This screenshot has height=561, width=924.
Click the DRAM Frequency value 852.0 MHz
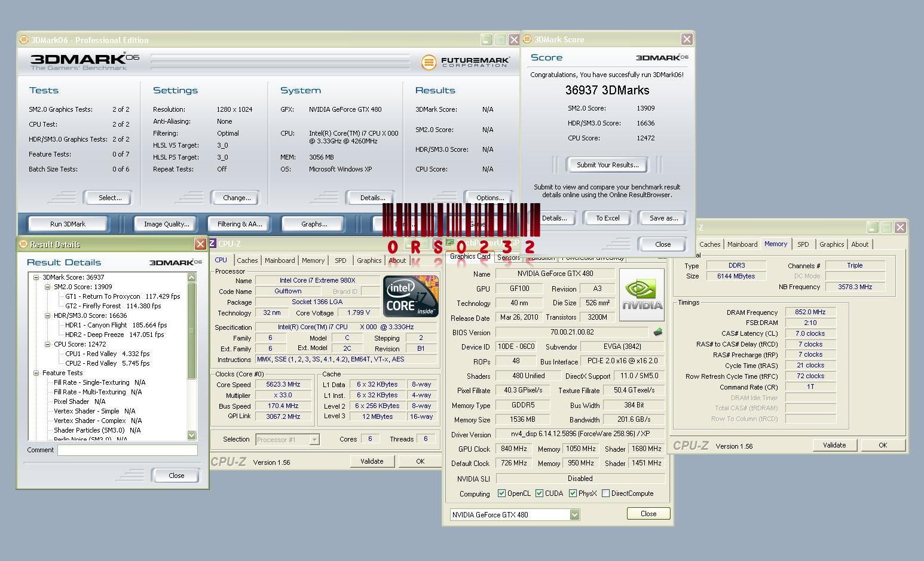810,312
